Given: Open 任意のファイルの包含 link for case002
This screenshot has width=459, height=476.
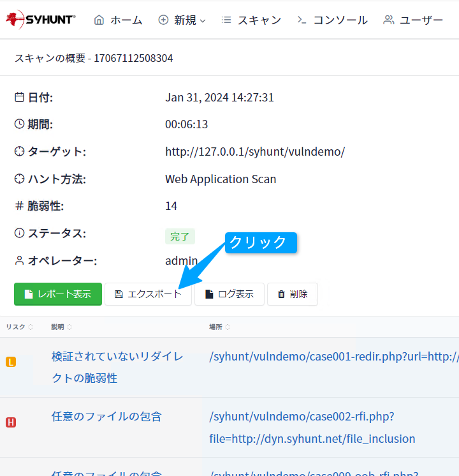Looking at the screenshot, I should coord(106,417).
